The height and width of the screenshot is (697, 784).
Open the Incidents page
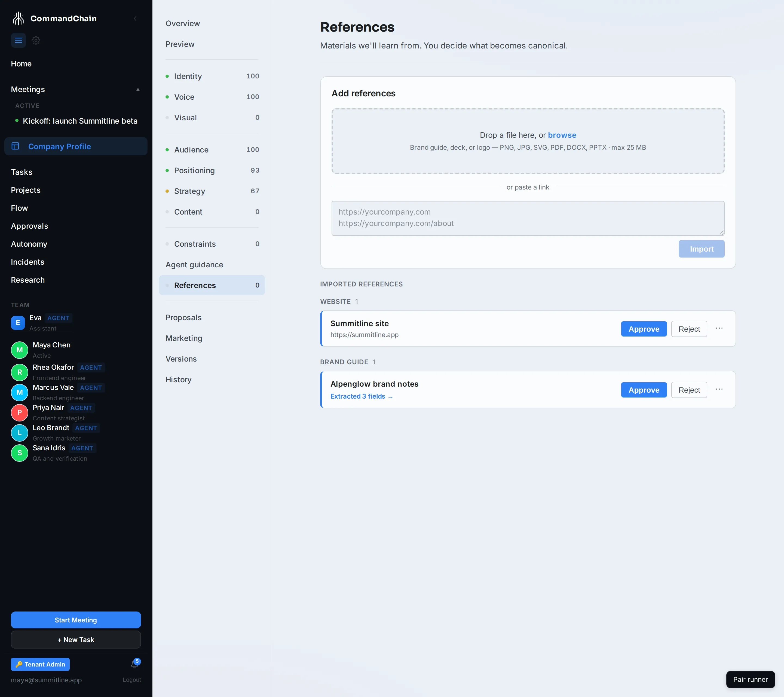click(x=27, y=262)
